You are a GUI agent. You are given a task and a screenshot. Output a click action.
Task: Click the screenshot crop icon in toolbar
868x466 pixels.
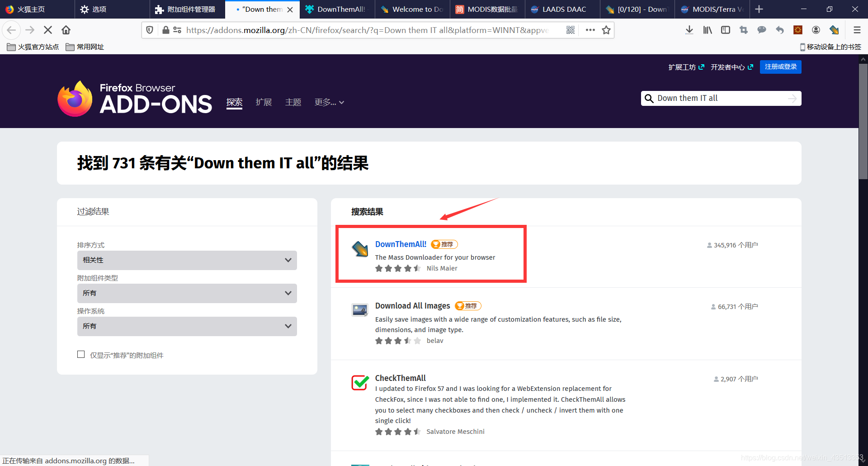coord(744,30)
